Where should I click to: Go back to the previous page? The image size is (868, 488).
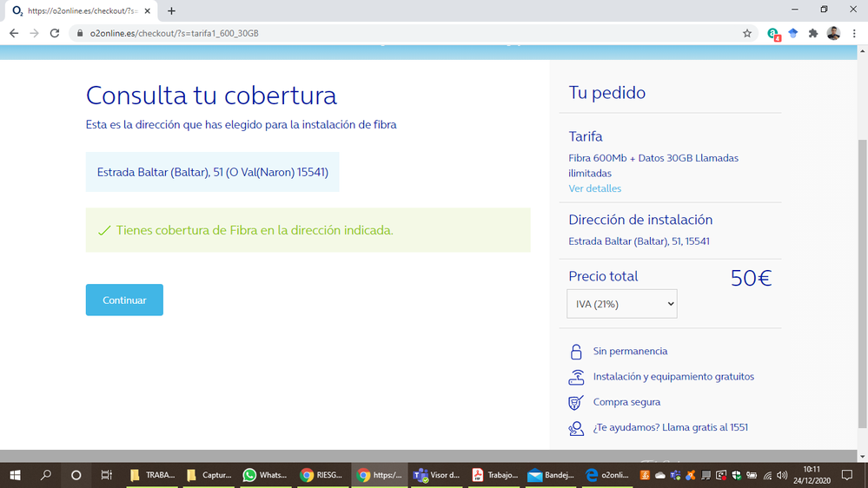click(x=14, y=33)
